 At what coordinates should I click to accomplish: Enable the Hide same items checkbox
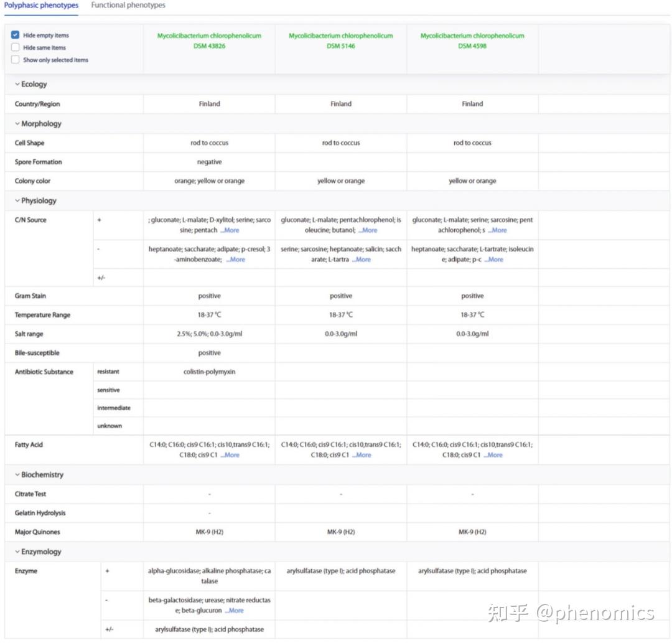pyautogui.click(x=16, y=48)
